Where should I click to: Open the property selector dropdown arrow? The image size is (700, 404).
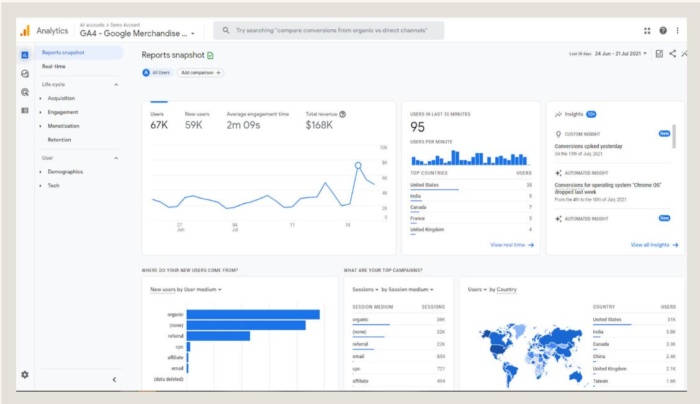(193, 34)
